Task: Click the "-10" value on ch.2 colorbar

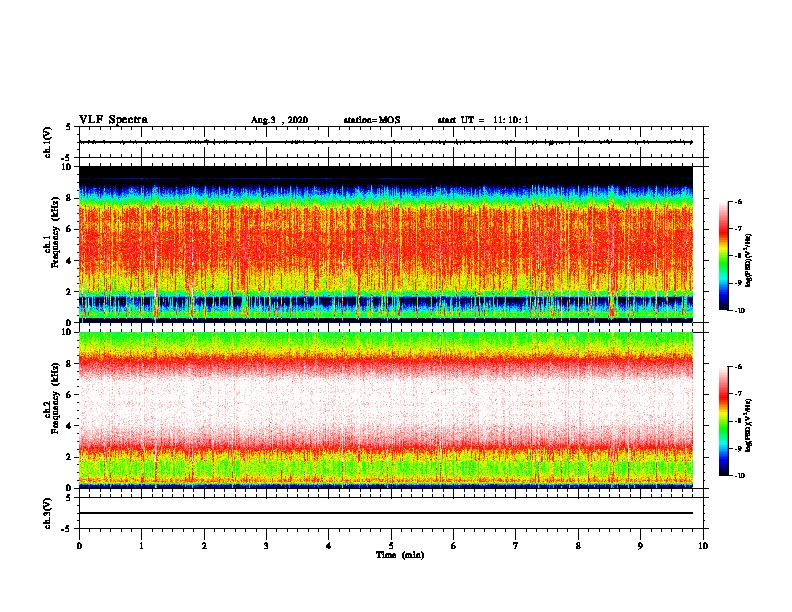Action: point(739,476)
